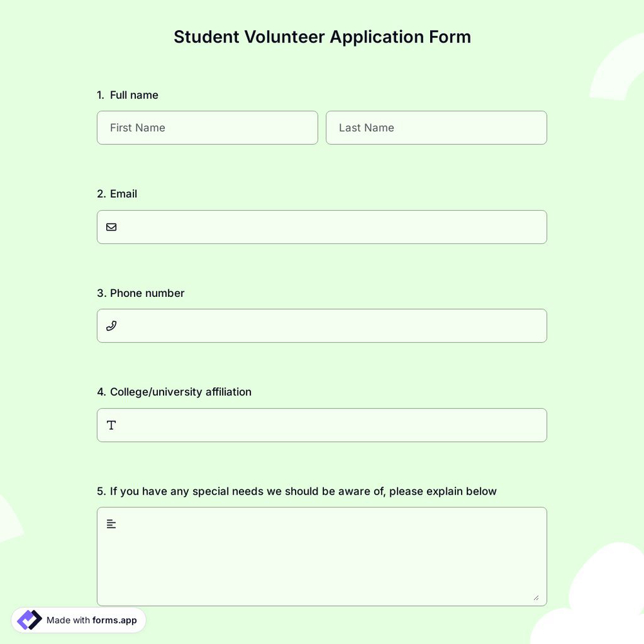
Task: Click the Student Volunteer Application Form title
Action: pos(322,35)
